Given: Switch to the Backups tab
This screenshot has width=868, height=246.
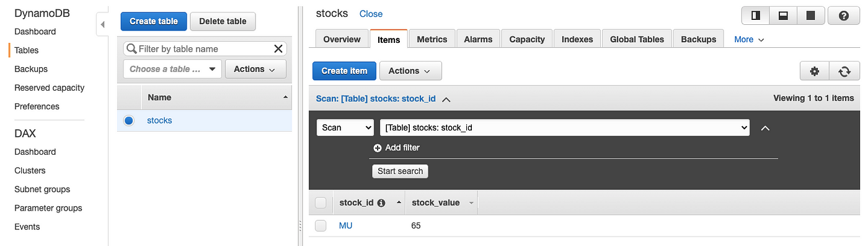Looking at the screenshot, I should pyautogui.click(x=699, y=39).
